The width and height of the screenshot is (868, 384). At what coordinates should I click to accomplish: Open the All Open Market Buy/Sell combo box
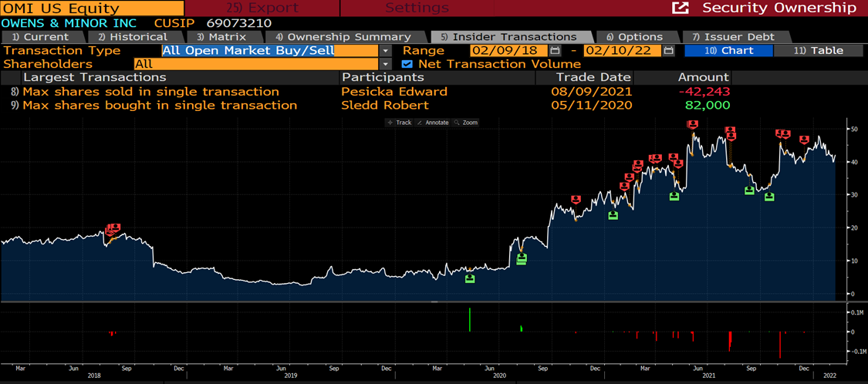(x=270, y=51)
